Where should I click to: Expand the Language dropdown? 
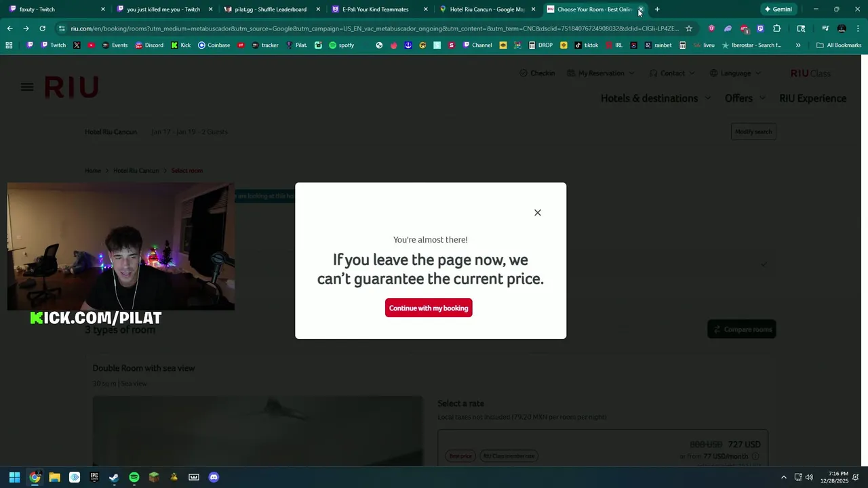pyautogui.click(x=735, y=73)
